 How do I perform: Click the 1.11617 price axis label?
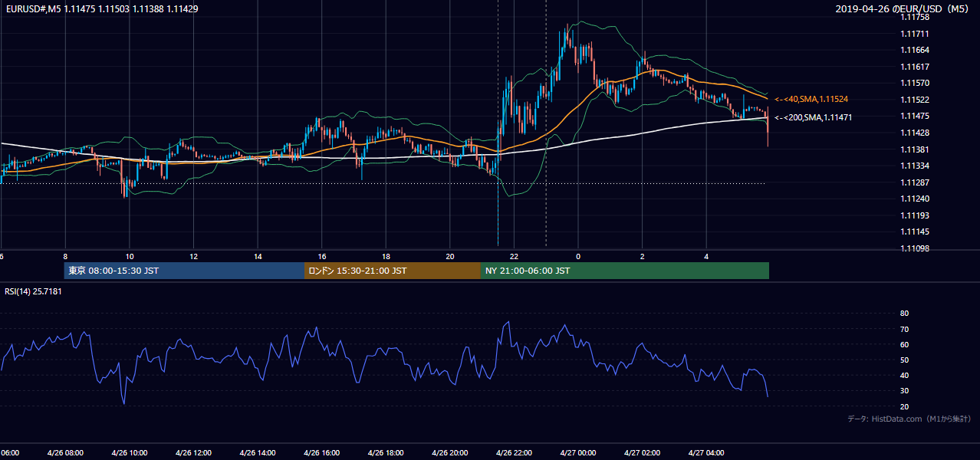click(x=914, y=67)
